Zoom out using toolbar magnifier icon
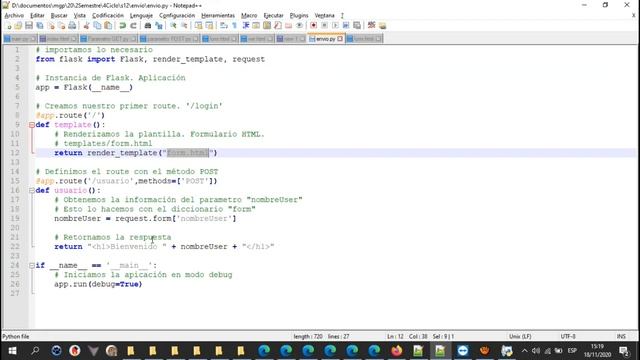Viewport: 640px width, 360px height. 184,26
